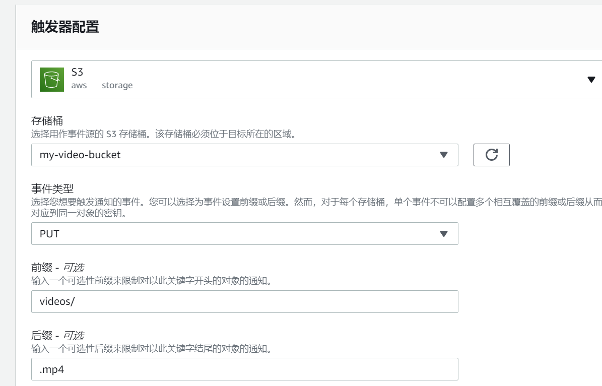602x386 pixels.
Task: Click the 事件类型 label
Action: [52, 189]
